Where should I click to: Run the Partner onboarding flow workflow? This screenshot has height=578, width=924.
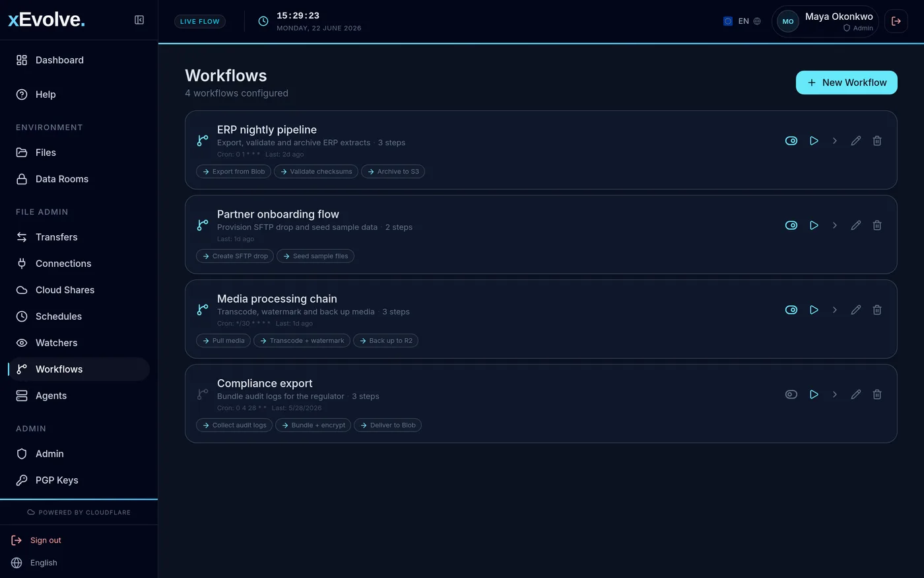(814, 225)
